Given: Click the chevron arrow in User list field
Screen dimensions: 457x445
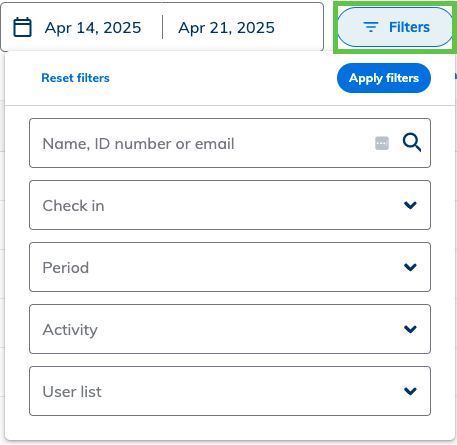Looking at the screenshot, I should (410, 391).
